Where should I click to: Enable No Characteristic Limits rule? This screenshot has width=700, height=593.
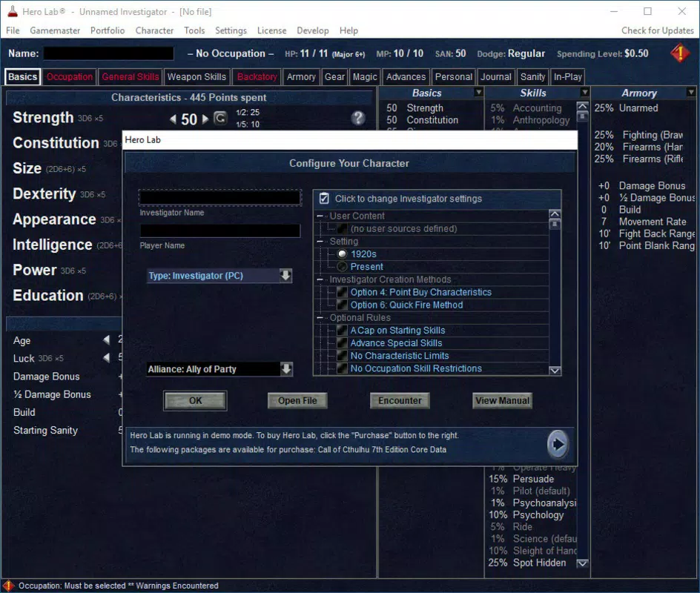[x=342, y=356]
